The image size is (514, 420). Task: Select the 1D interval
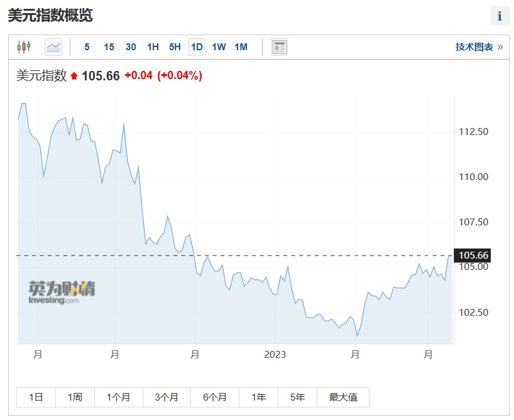(x=197, y=47)
